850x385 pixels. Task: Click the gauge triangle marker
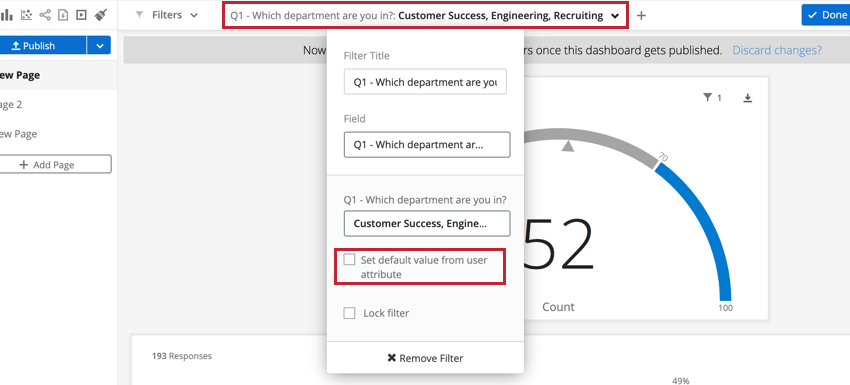568,146
